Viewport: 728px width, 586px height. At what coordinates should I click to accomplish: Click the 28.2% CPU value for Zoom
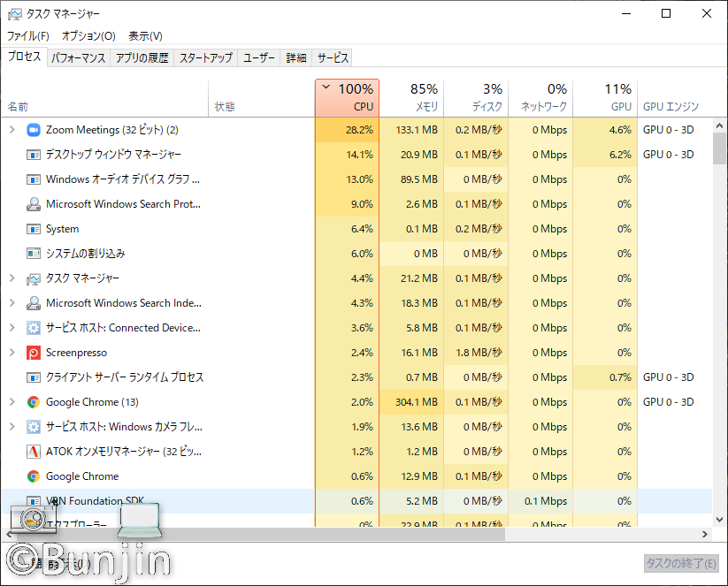348,130
